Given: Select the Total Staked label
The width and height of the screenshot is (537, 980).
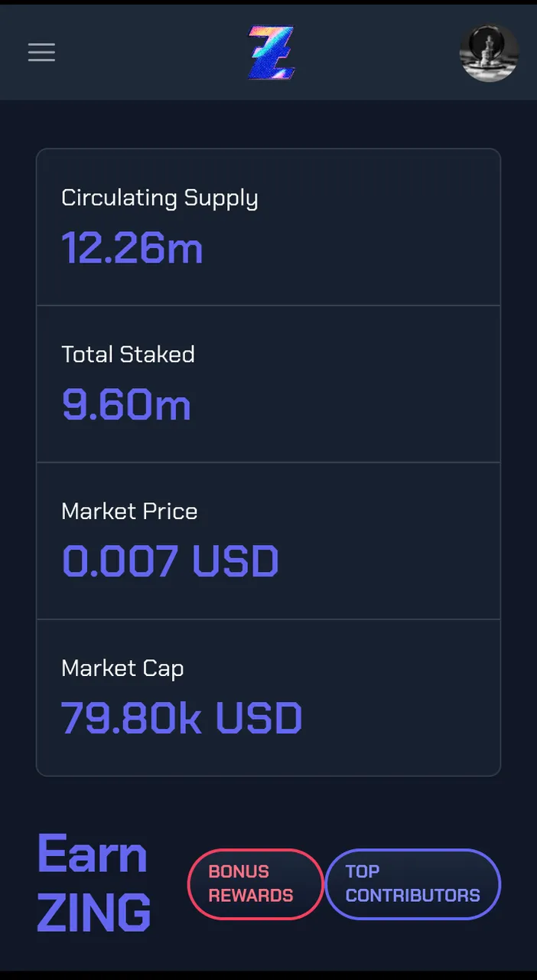Looking at the screenshot, I should (x=128, y=354).
